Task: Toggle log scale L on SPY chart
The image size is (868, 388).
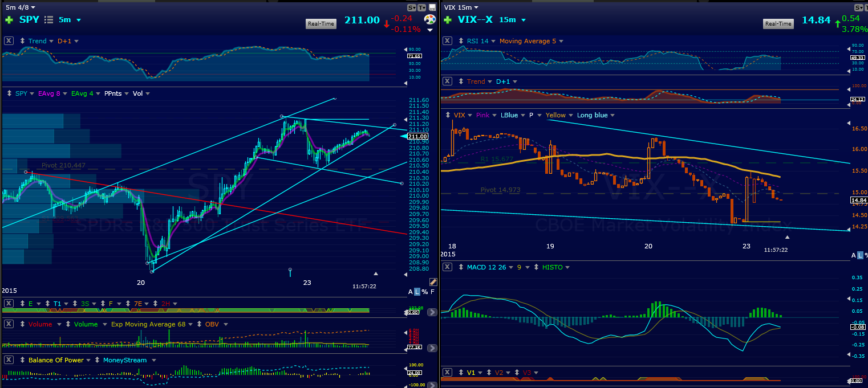Action: [x=417, y=292]
